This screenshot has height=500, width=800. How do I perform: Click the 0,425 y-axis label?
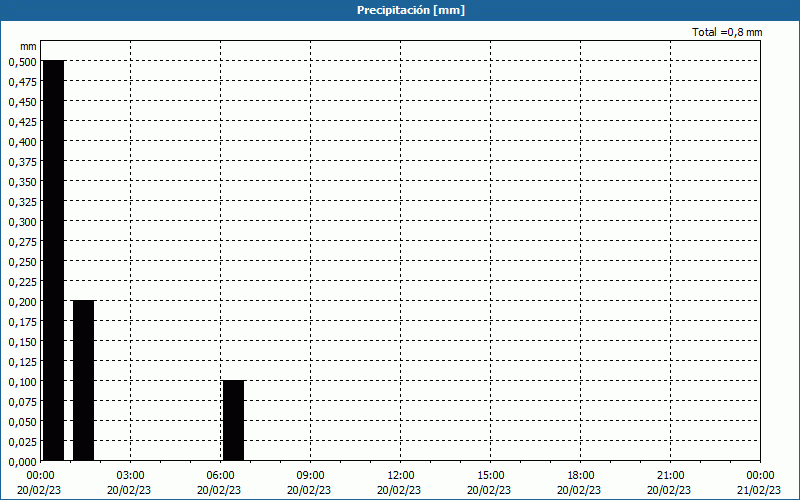click(23, 121)
